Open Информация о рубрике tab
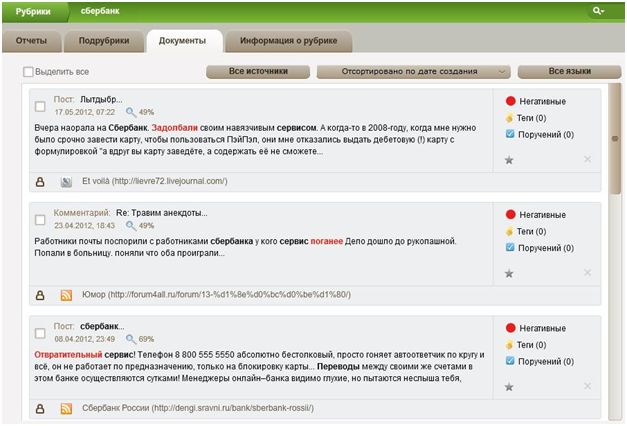Screen dimensions: 627x426 tap(288, 41)
